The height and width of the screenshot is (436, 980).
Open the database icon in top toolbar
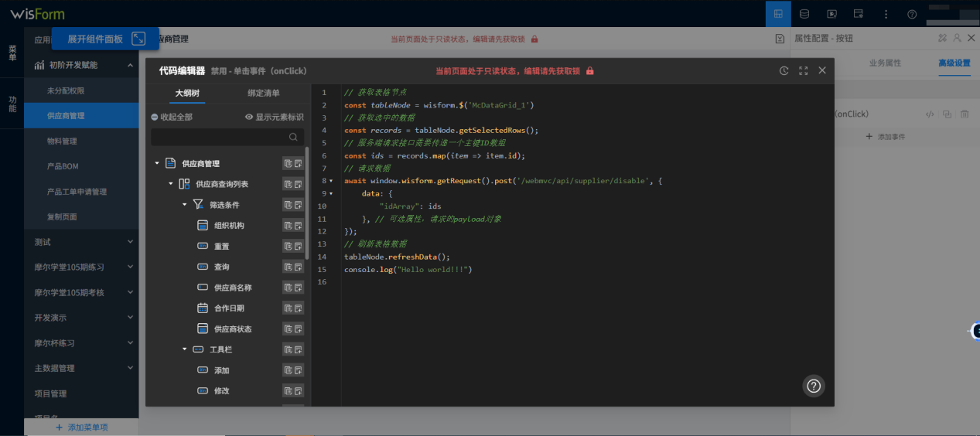click(804, 14)
